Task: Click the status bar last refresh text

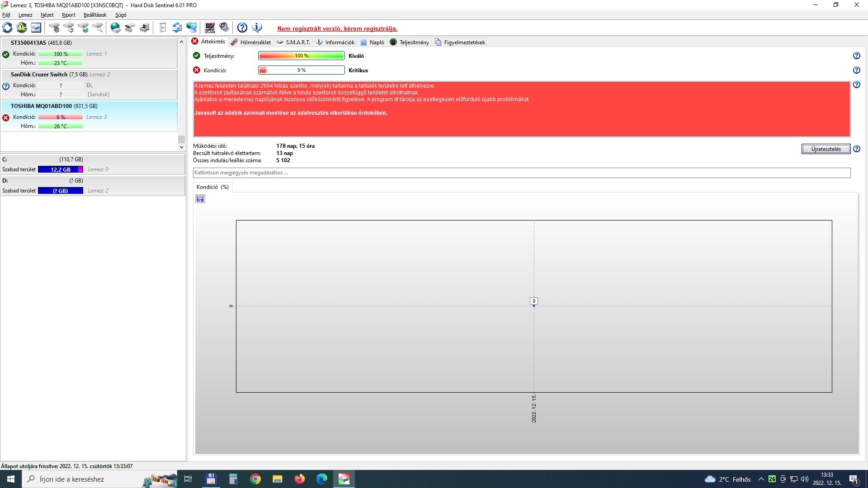Action: pyautogui.click(x=67, y=466)
